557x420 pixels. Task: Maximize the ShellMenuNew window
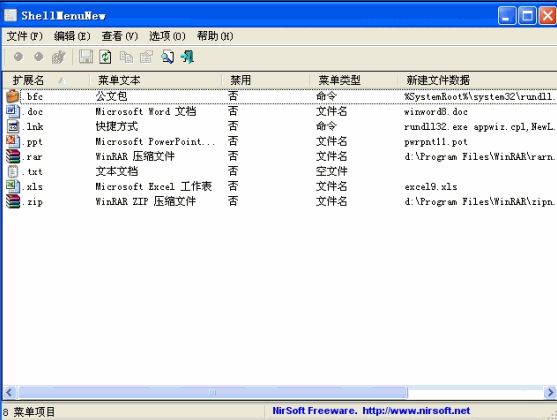point(527,16)
